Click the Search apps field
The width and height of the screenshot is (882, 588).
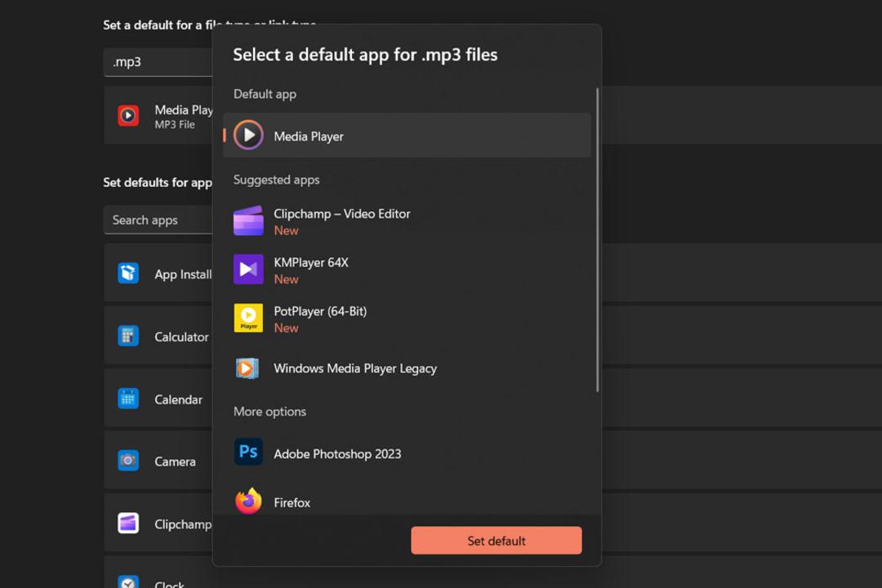click(158, 220)
